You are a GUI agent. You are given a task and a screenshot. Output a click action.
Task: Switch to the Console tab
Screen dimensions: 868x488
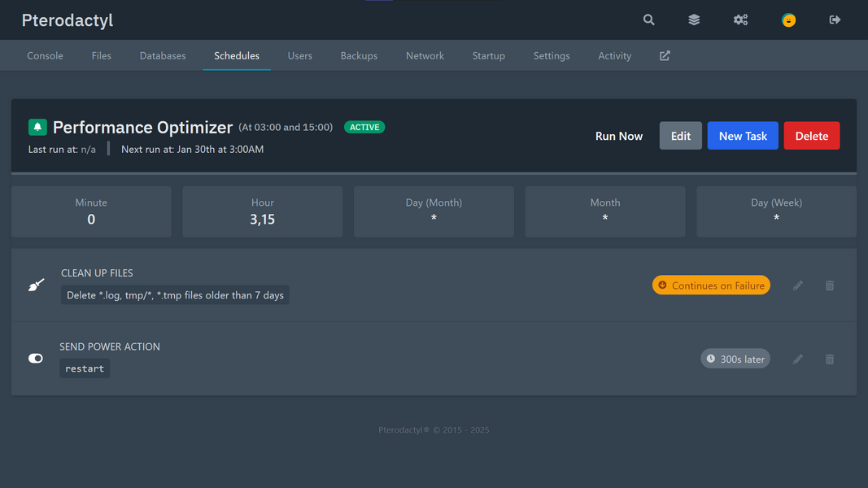46,56
